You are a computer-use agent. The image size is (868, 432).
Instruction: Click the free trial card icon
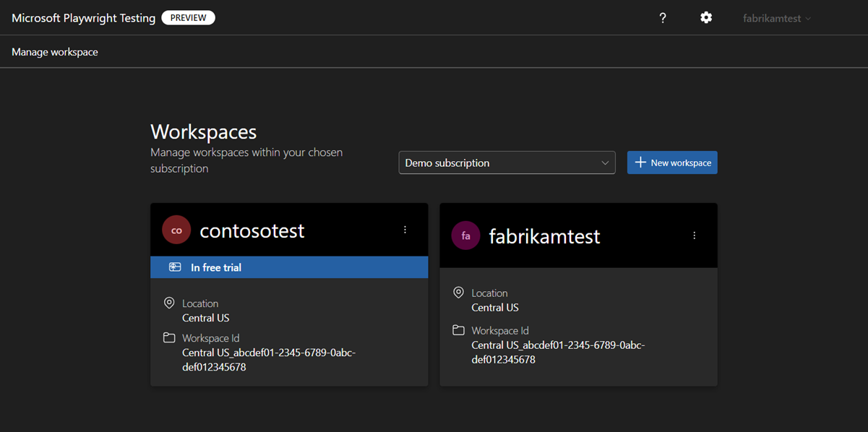click(x=175, y=267)
